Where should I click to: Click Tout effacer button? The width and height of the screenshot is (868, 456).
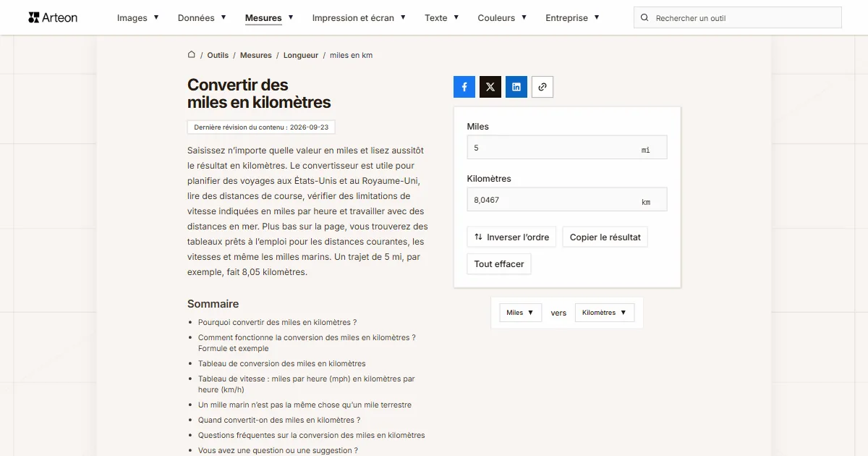[x=499, y=264]
